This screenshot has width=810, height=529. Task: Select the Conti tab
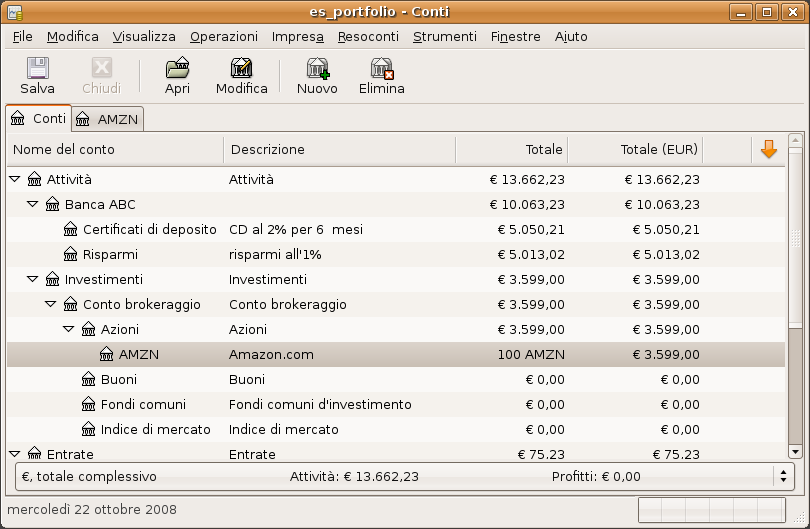(39, 118)
